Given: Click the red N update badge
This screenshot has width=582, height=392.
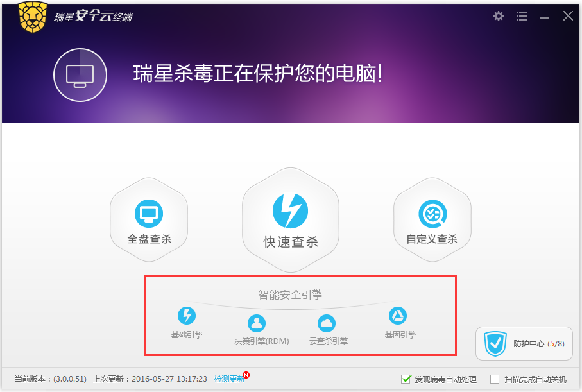Looking at the screenshot, I should (246, 375).
